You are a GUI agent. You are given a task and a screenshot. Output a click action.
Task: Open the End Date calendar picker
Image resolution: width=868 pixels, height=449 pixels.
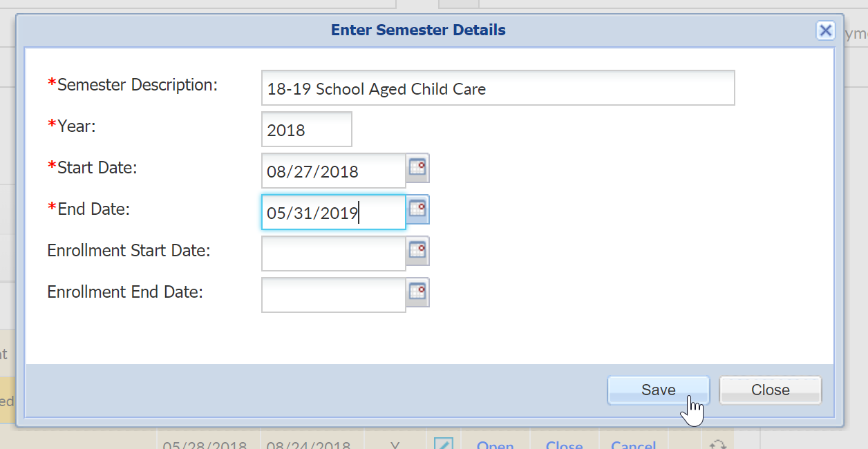tap(417, 209)
